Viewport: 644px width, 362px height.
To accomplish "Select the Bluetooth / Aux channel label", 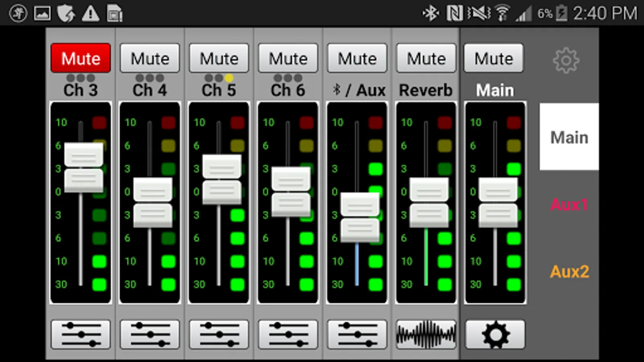I will pyautogui.click(x=359, y=90).
